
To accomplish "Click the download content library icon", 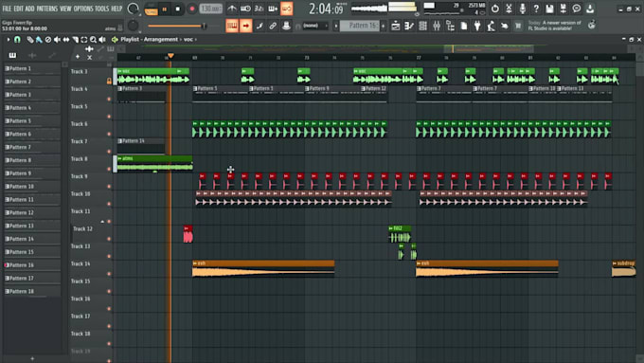I will click(590, 9).
